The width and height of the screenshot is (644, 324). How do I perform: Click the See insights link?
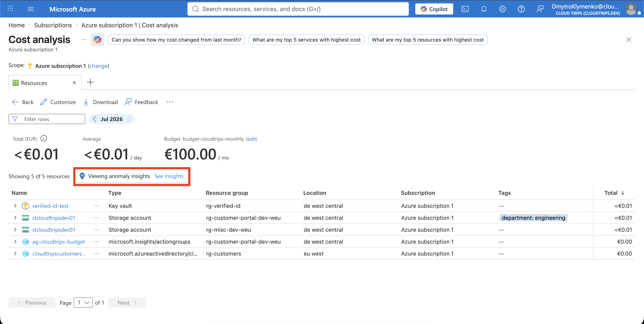click(x=169, y=176)
